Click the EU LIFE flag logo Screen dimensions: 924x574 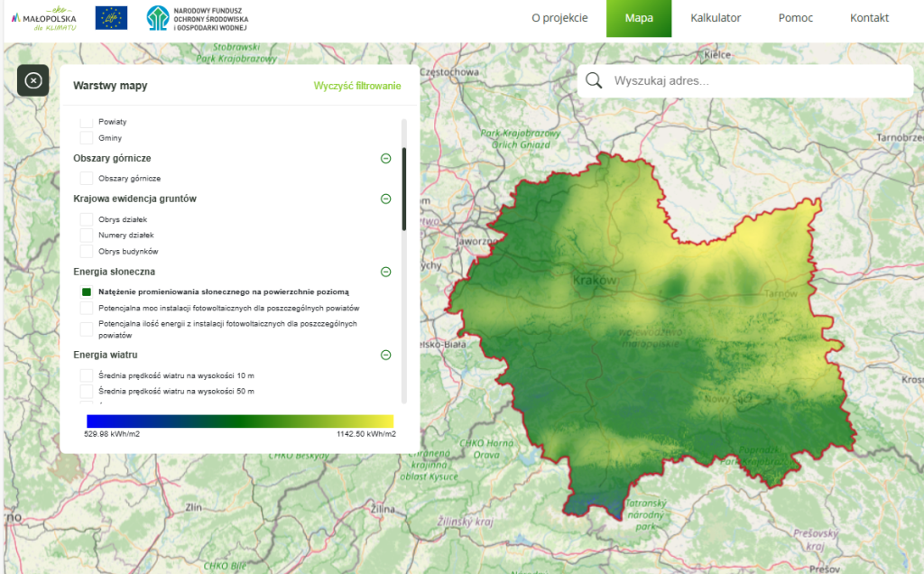coord(110,17)
